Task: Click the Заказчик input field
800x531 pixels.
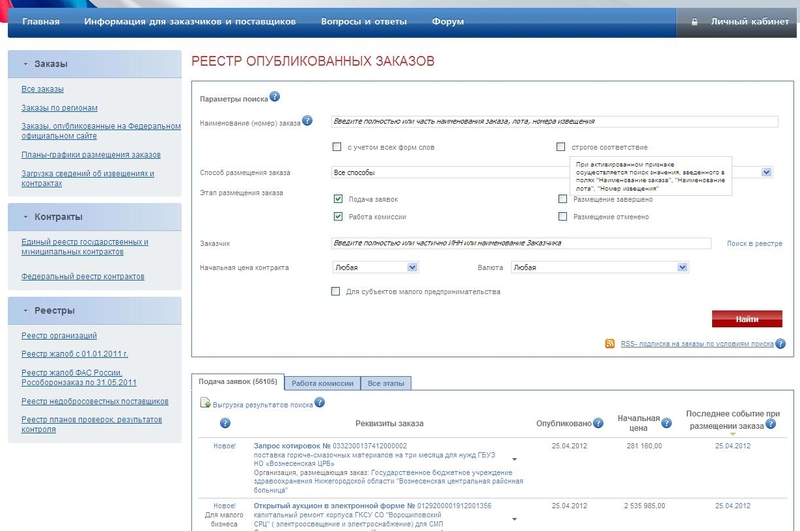Action: (521, 243)
